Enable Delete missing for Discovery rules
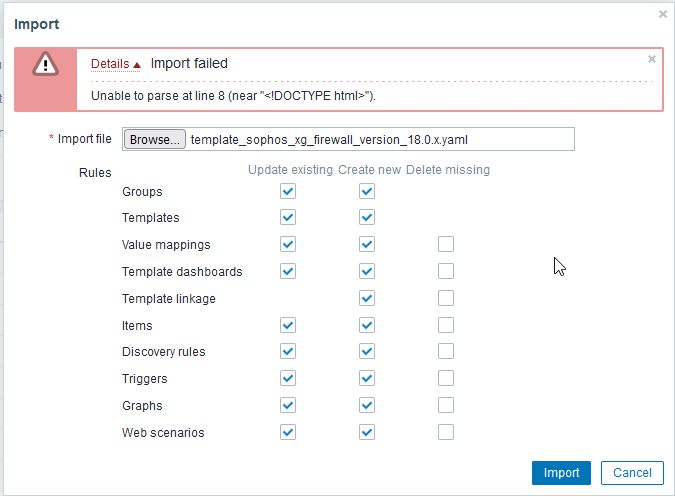675x496 pixels. tap(446, 351)
